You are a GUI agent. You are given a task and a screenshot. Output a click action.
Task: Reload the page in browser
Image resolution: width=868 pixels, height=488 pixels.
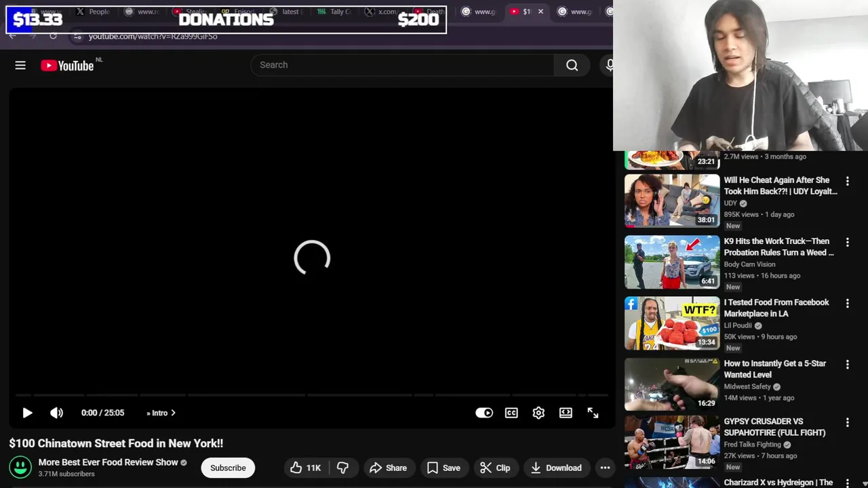tap(53, 36)
